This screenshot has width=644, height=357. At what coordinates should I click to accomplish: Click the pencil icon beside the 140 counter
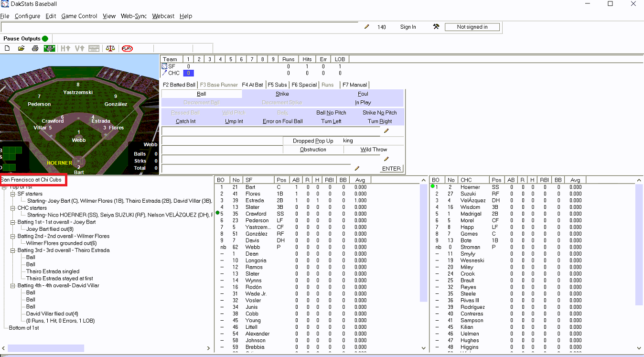[x=367, y=27]
